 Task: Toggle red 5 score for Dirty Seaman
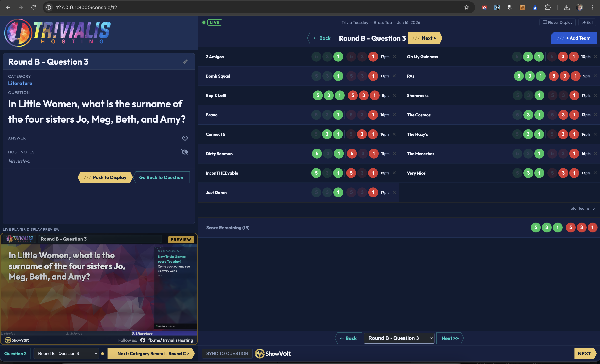click(x=352, y=154)
